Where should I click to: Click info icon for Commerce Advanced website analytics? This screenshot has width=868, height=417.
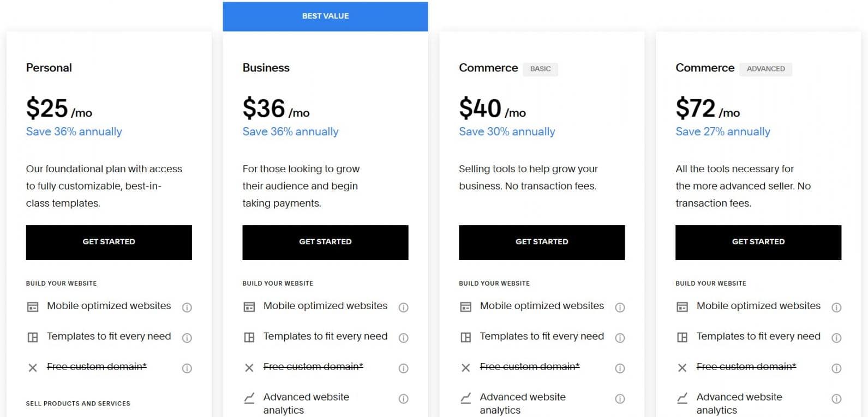[x=836, y=399]
